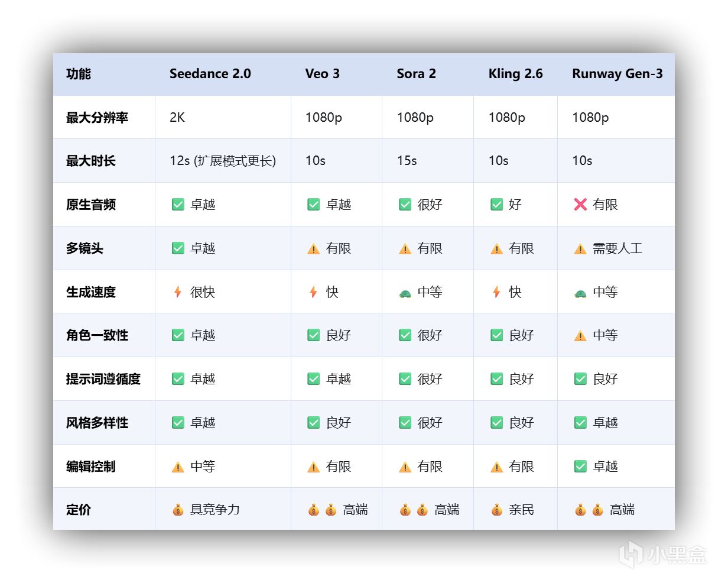Click the turtle icon in Runway Gen-3's 生成速度 cell
728x583 pixels.
point(580,293)
